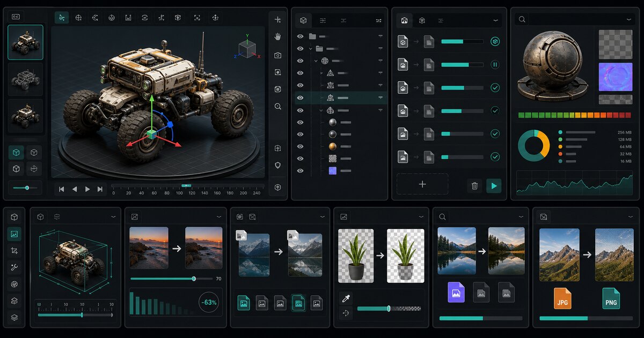Screen dimensions: 644x338
Task: Expand the bounding-box rover panel chevron
Action: point(113,217)
